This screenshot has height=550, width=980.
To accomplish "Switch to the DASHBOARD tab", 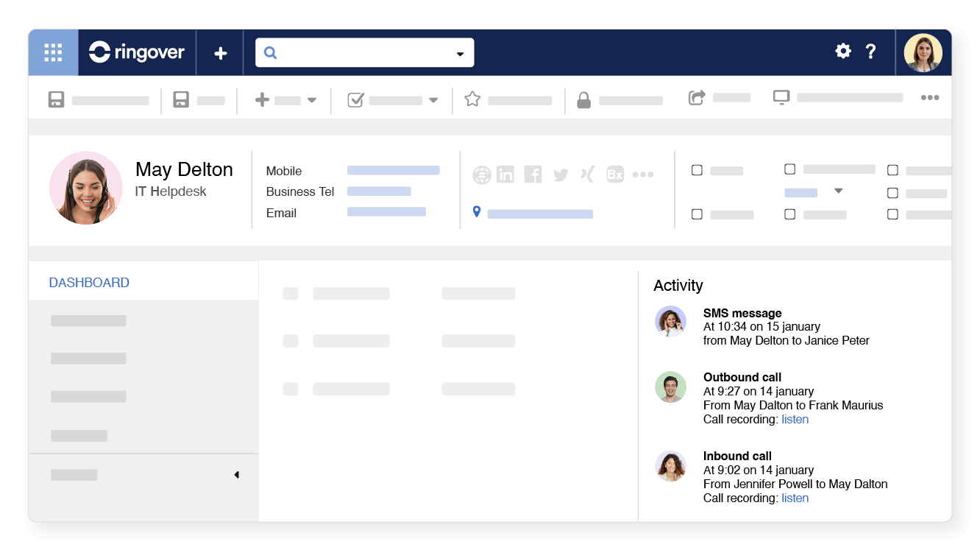I will coord(89,282).
